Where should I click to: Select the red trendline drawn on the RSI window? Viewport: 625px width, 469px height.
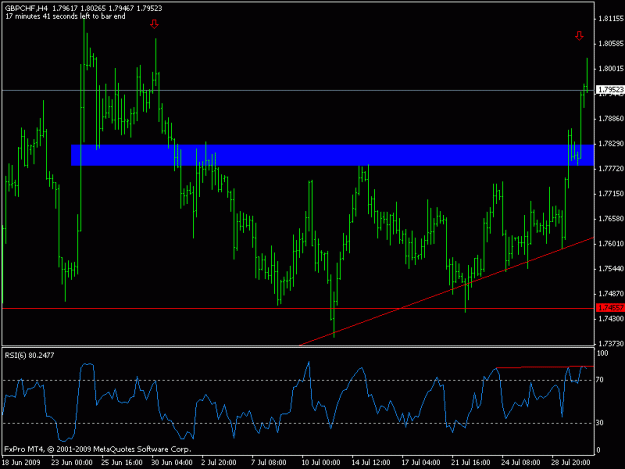tap(545, 367)
